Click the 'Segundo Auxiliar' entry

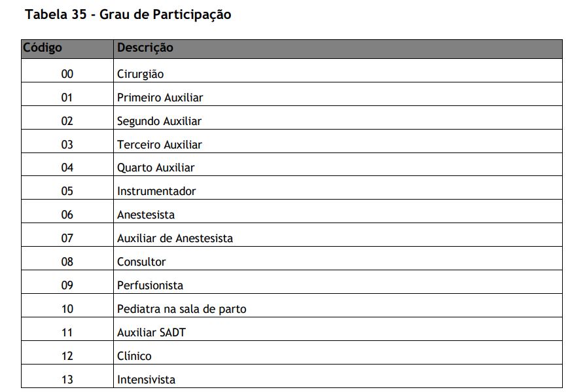(x=159, y=121)
